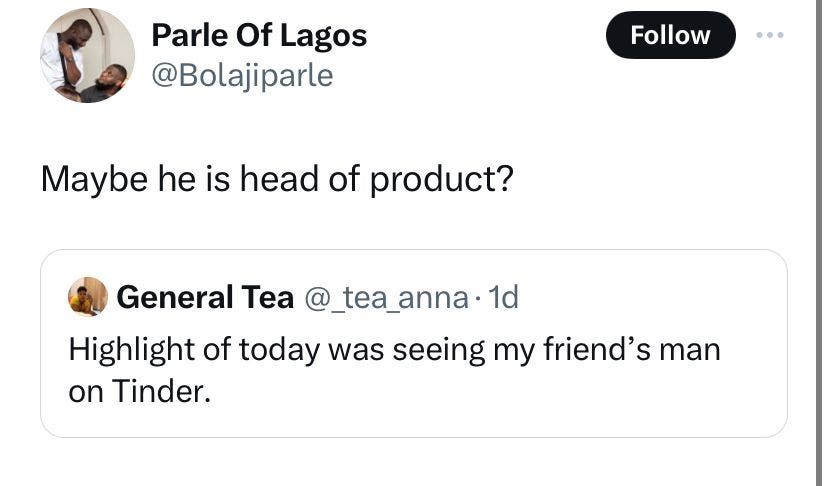Visit the @Bolajiparle handle
828x486 pixels.
point(242,76)
